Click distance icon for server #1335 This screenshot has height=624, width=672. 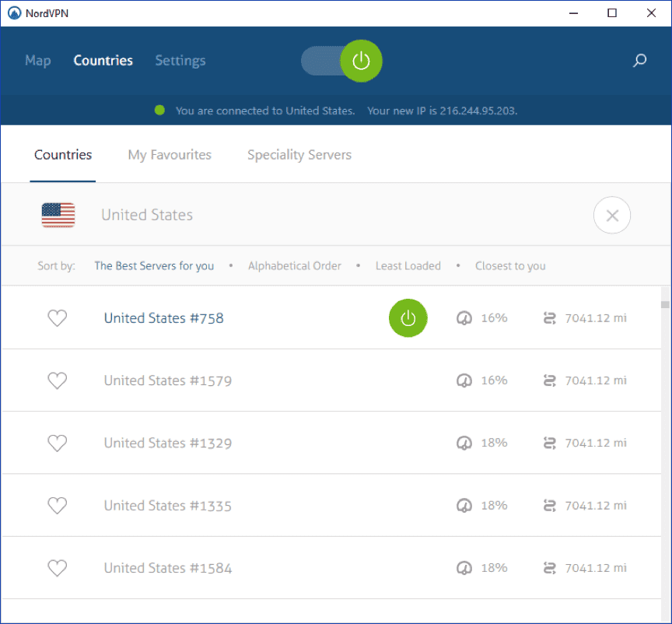[x=549, y=506]
